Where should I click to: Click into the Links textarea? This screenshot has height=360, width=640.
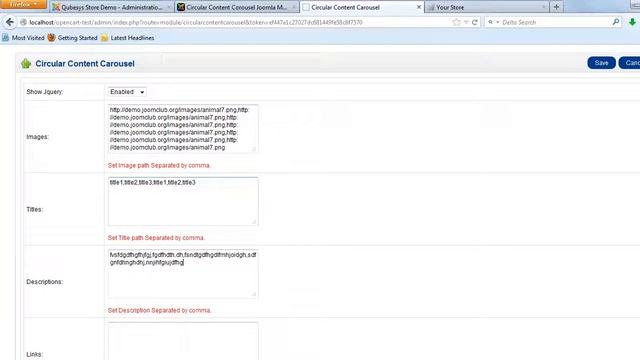(183, 341)
